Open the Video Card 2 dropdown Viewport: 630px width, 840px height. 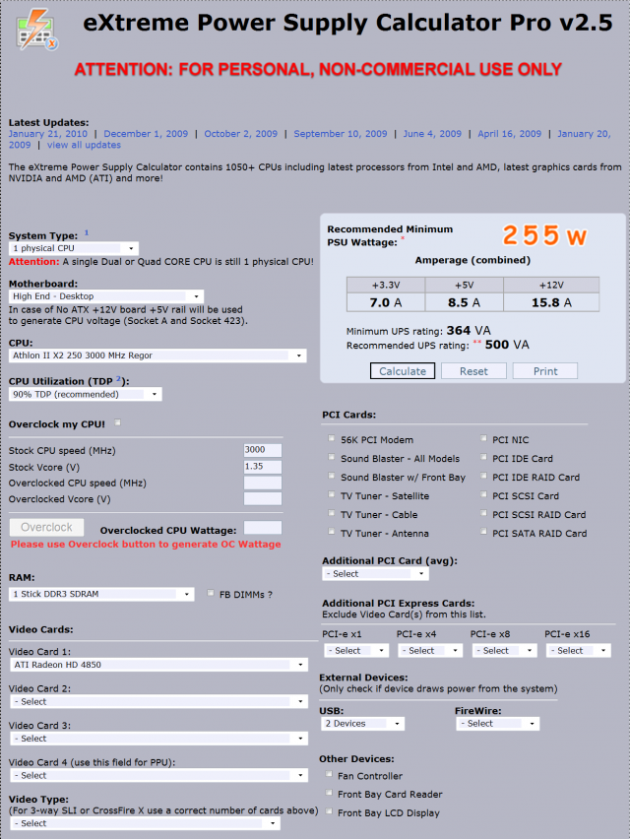159,702
